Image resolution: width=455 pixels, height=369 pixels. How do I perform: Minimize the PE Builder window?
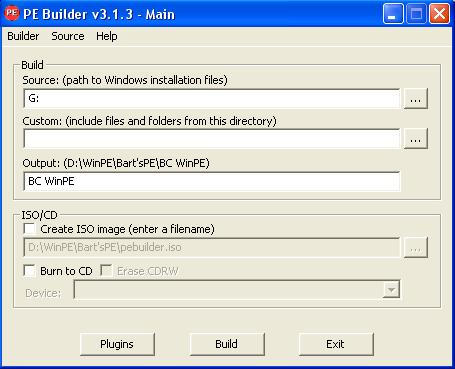[x=393, y=14]
